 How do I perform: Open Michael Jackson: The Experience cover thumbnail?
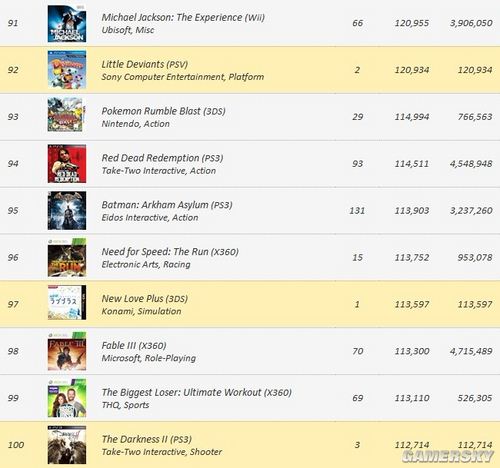tap(67, 23)
